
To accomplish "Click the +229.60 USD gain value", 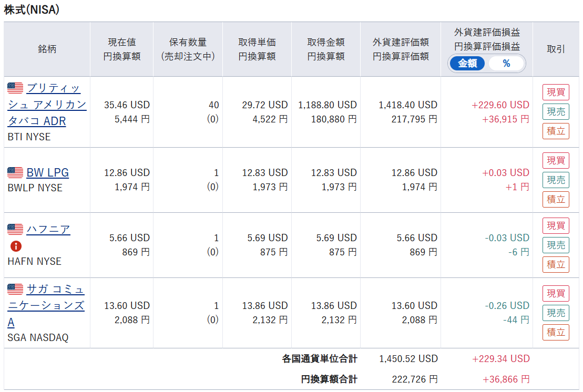I will tap(500, 105).
